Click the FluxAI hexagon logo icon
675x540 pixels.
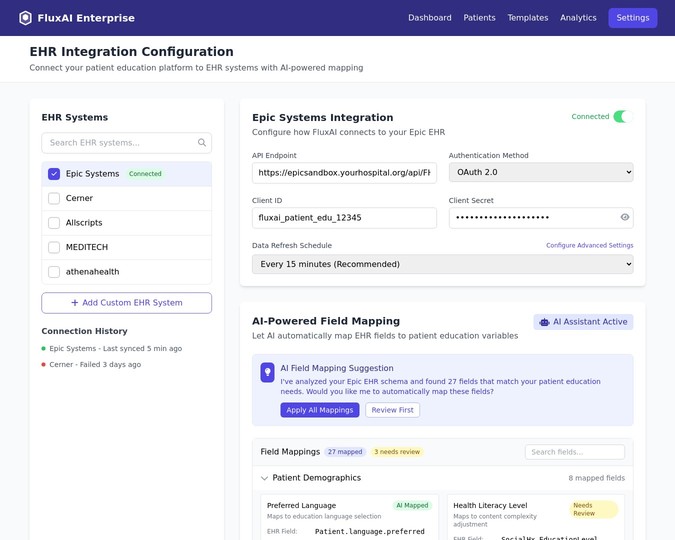(25, 18)
